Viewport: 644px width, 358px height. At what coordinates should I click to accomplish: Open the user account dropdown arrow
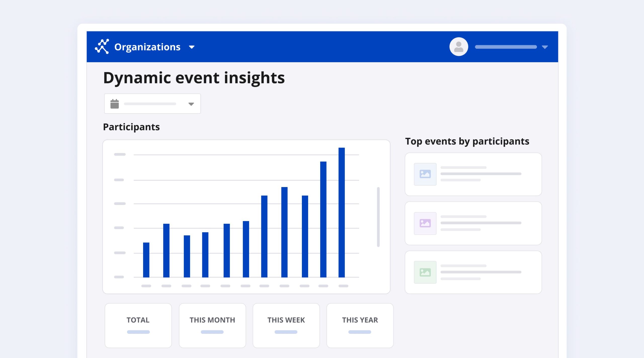pos(545,47)
